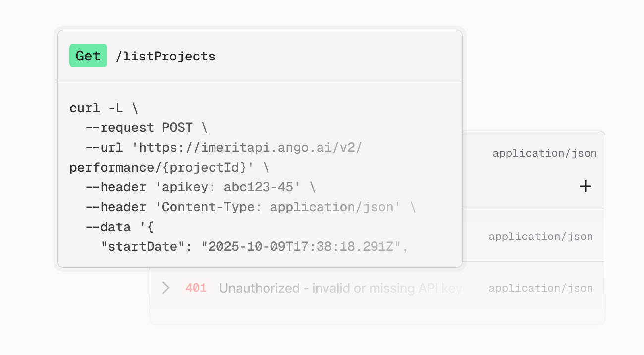Click the middle application/json label
The height and width of the screenshot is (355, 644).
coord(540,237)
